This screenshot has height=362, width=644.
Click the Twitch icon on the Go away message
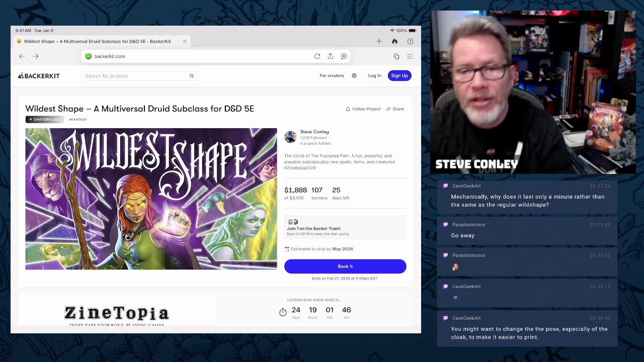[445, 225]
